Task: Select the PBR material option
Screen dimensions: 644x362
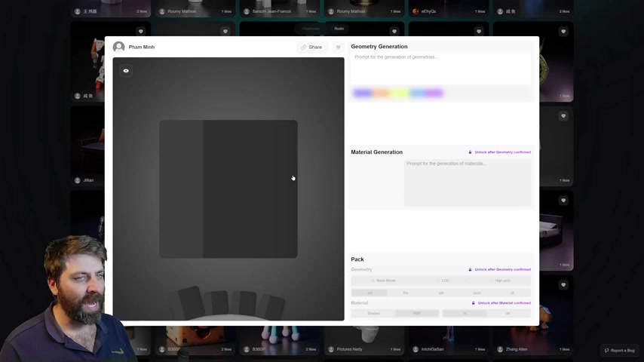Action: 417,313
